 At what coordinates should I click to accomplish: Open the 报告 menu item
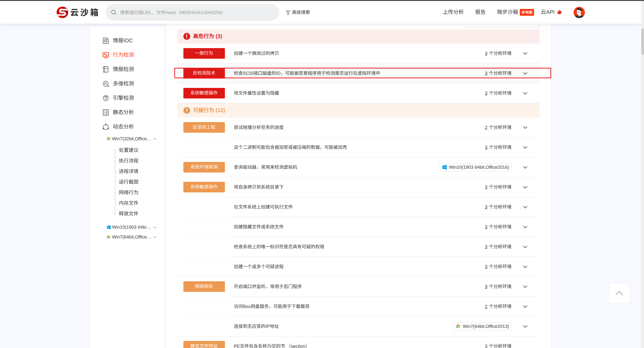(480, 12)
